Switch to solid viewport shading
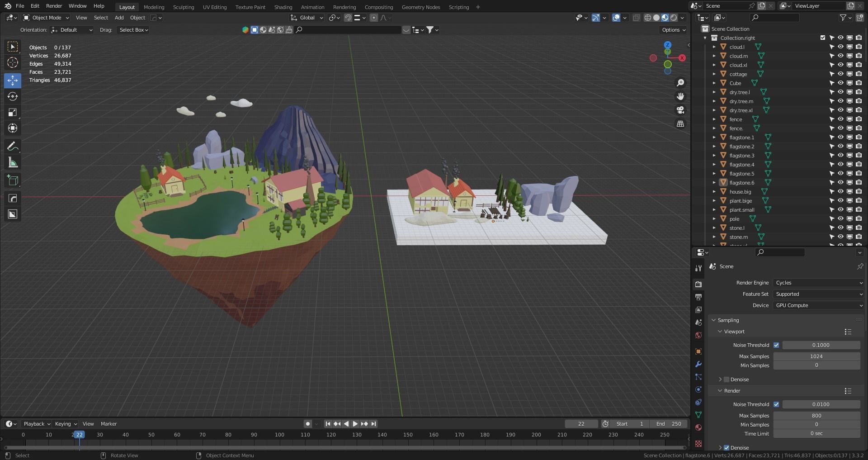Viewport: 868px width, 460px height. pyautogui.click(x=656, y=18)
